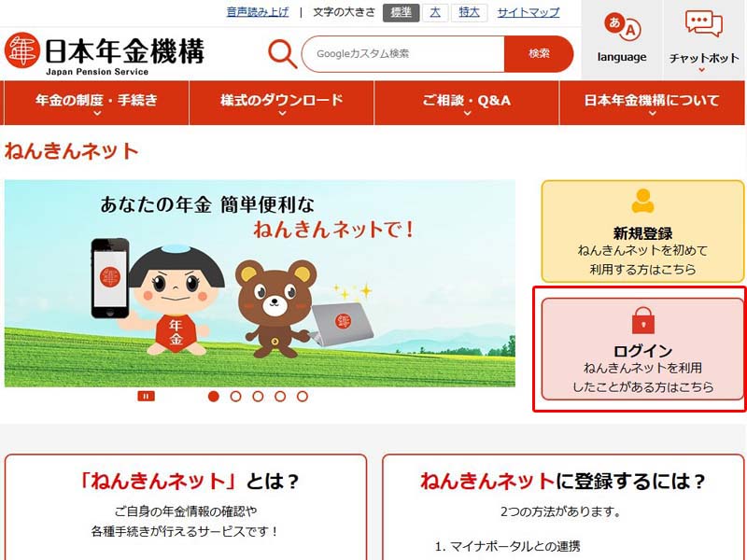Pause the banner slideshow
Image resolution: width=747 pixels, height=560 pixels.
click(147, 396)
